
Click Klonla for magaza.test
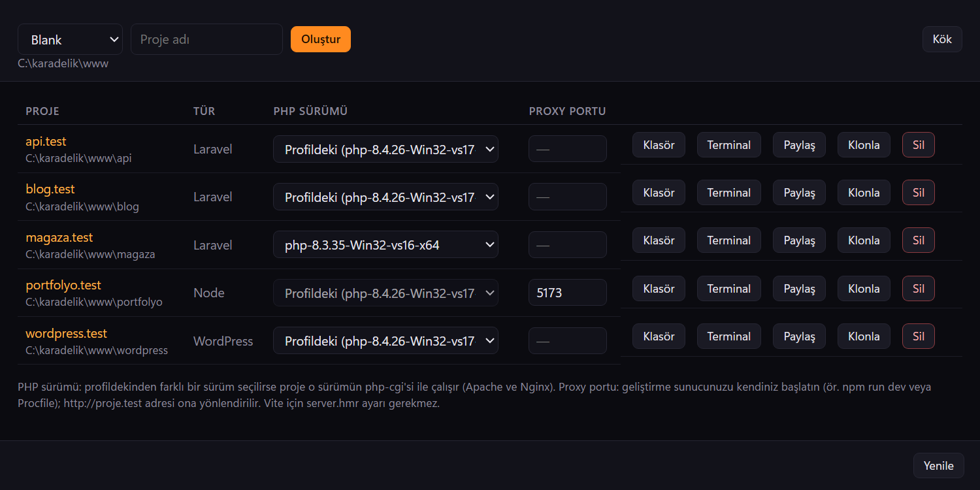(864, 240)
